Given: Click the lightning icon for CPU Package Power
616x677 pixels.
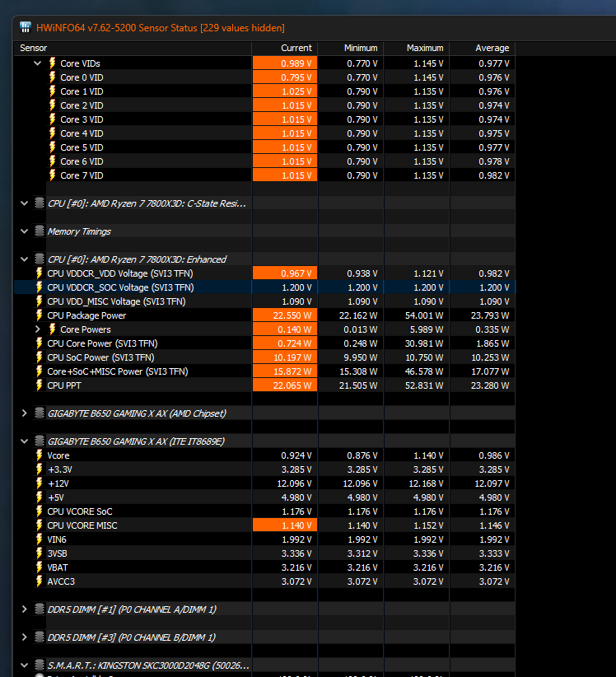Looking at the screenshot, I should click(40, 315).
